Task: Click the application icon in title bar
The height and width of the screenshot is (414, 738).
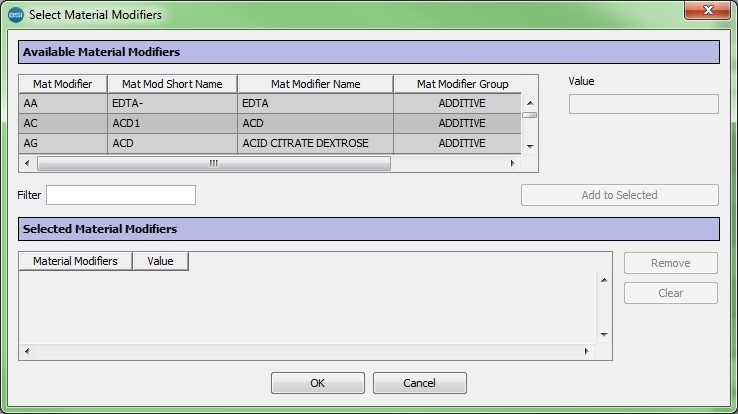Action: point(16,15)
